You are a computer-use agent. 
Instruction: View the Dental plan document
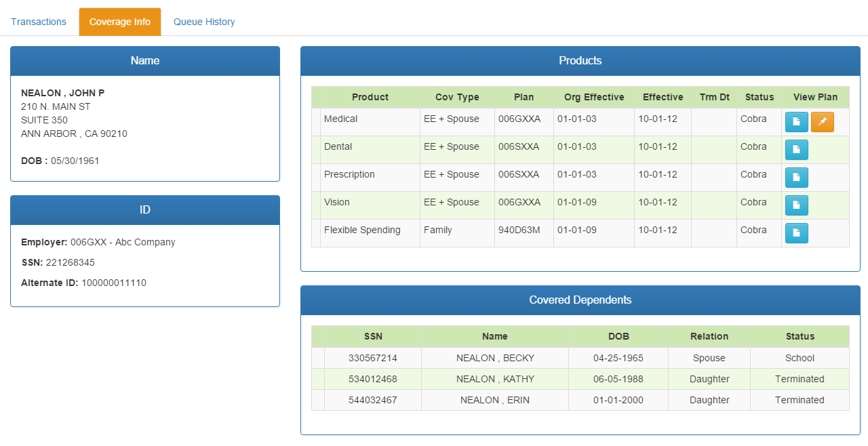coord(796,150)
